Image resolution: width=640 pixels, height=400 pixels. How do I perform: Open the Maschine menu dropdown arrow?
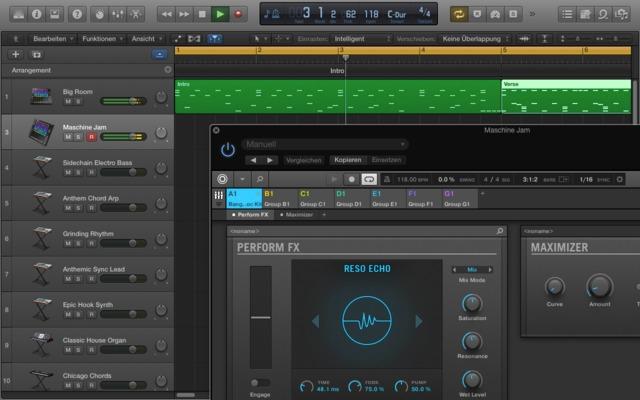(x=242, y=179)
